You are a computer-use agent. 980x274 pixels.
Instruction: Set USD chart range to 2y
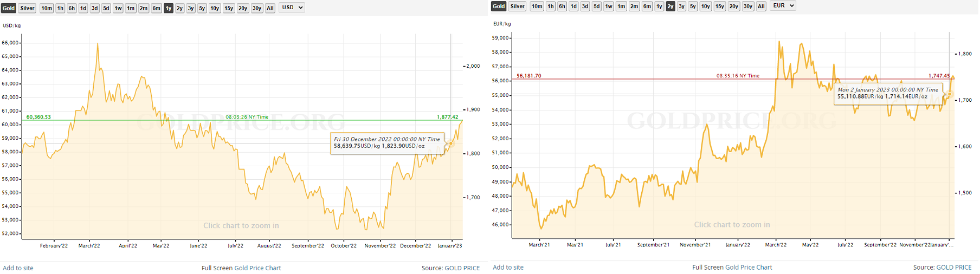point(179,8)
